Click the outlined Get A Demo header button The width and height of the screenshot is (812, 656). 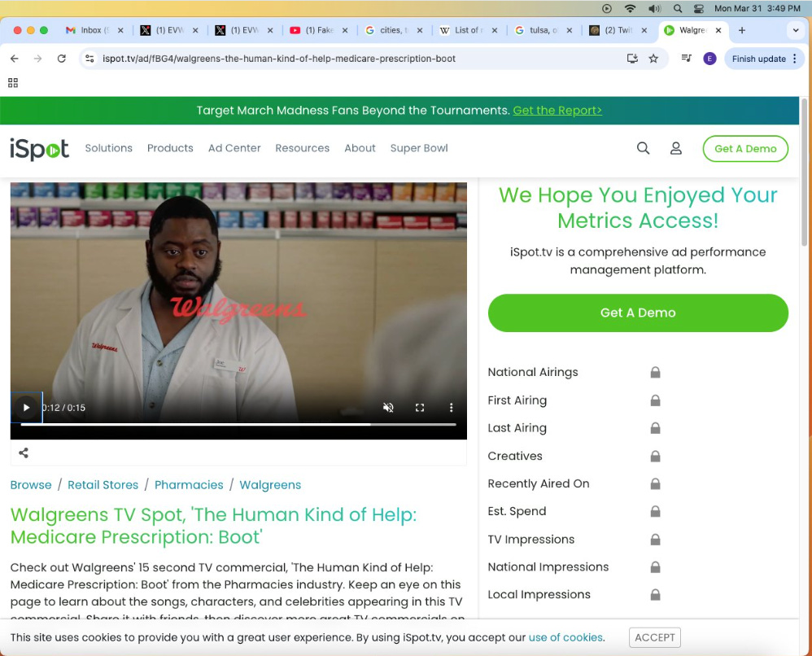[x=745, y=149]
